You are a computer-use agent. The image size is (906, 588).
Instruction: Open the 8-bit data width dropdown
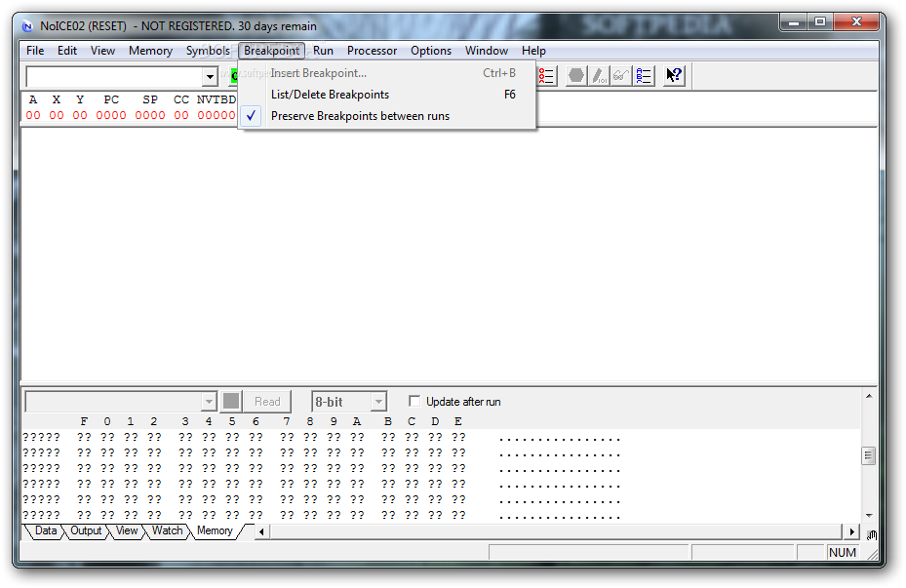tap(378, 402)
